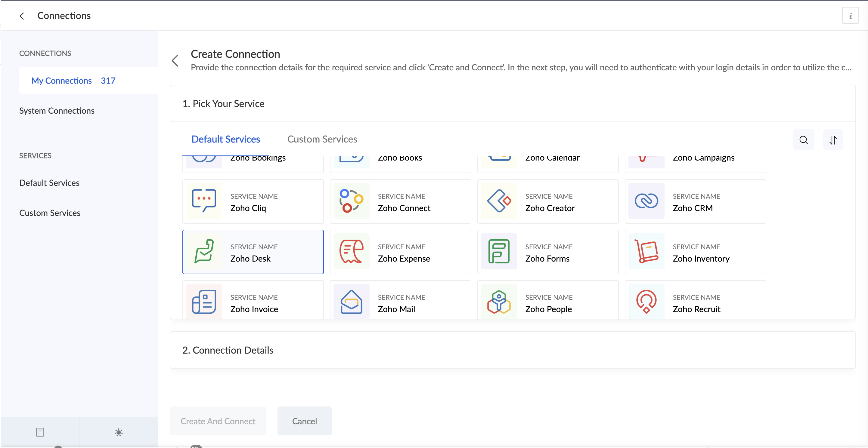Select the Zoho Cliq service icon
The image size is (868, 448).
pyautogui.click(x=204, y=201)
